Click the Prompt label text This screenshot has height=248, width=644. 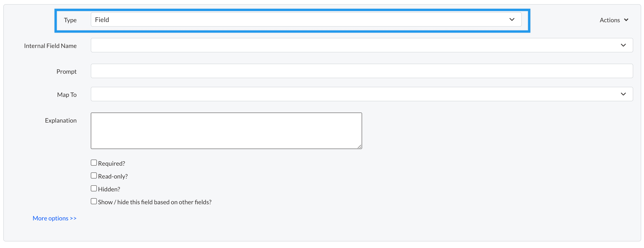pos(66,72)
